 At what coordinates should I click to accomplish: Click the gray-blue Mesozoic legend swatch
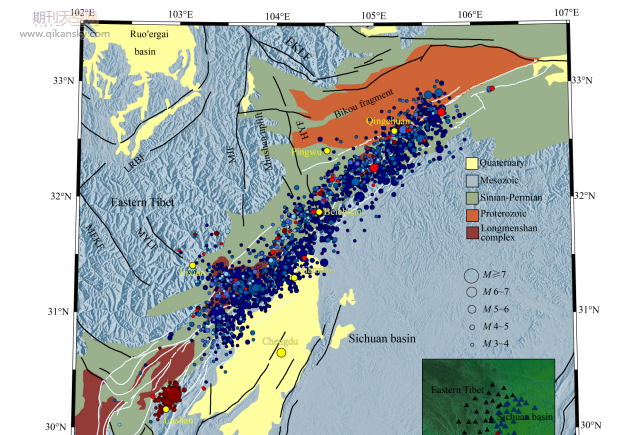[x=472, y=181]
